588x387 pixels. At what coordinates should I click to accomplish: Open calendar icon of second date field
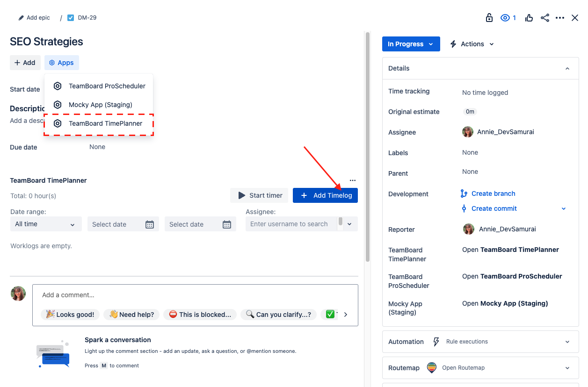click(x=227, y=224)
